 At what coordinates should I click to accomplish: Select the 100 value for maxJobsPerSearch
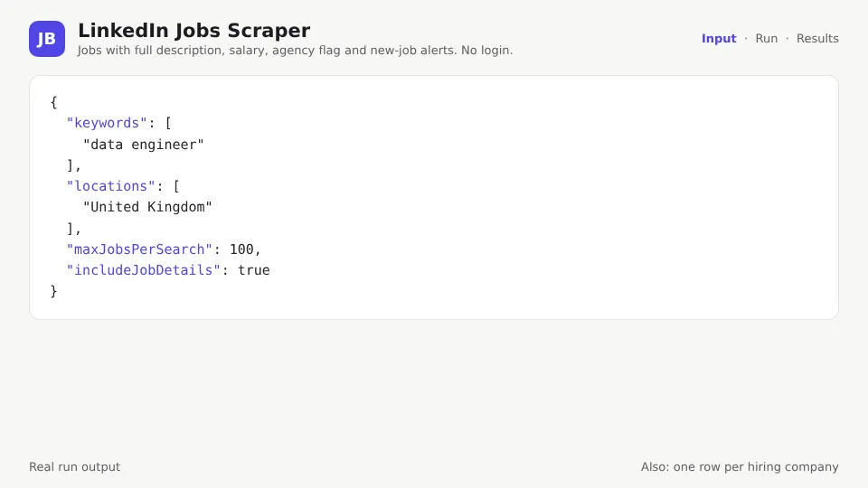(x=241, y=249)
